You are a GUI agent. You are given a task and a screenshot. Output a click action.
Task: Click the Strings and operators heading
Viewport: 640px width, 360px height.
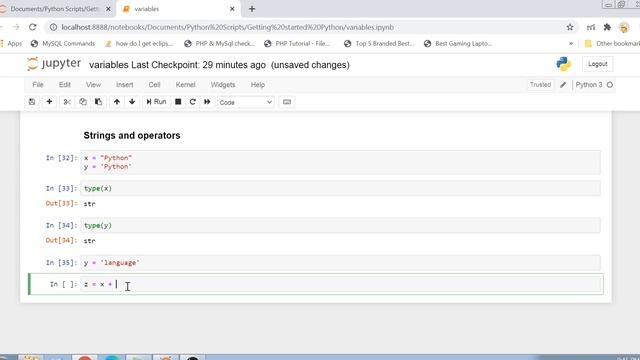pos(132,136)
